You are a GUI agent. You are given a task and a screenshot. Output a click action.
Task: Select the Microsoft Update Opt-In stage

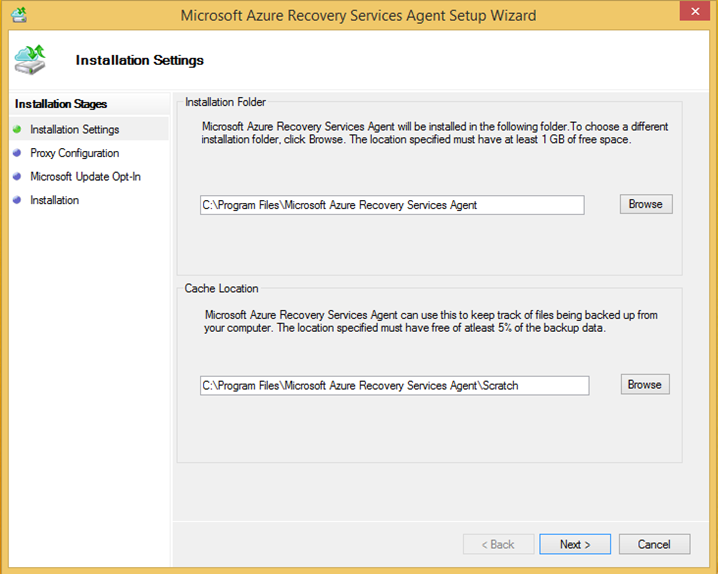click(85, 176)
